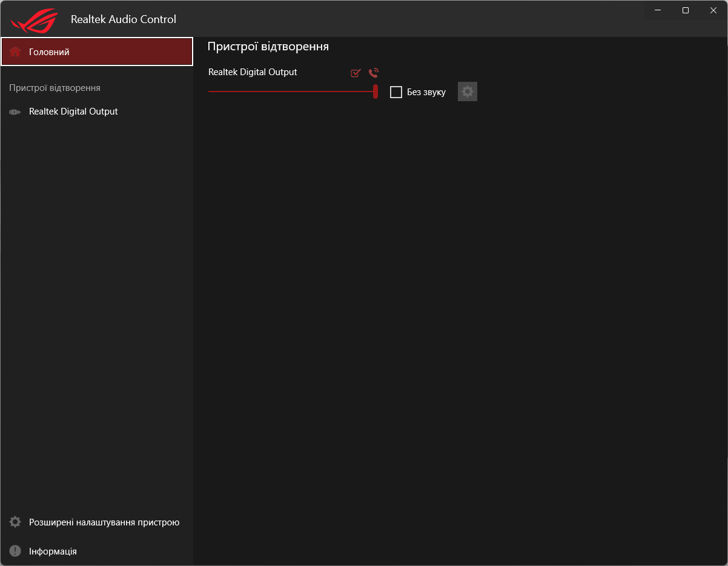Maximize the Realtek Audio Control window
The width and height of the screenshot is (728, 566).
click(686, 10)
